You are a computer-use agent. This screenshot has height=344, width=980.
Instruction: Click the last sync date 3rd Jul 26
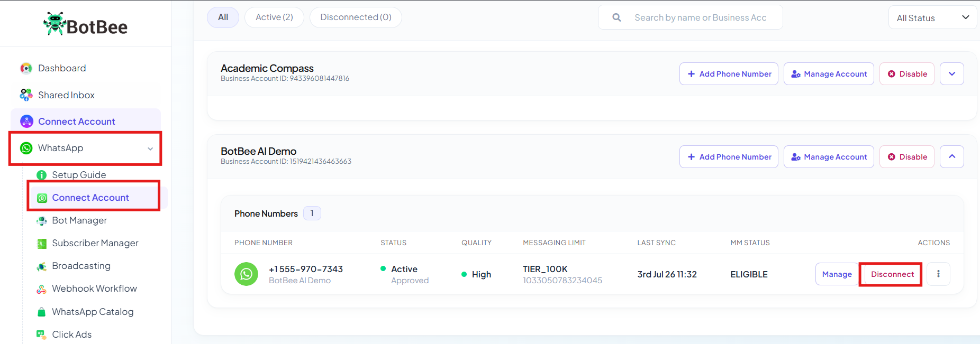(x=667, y=274)
